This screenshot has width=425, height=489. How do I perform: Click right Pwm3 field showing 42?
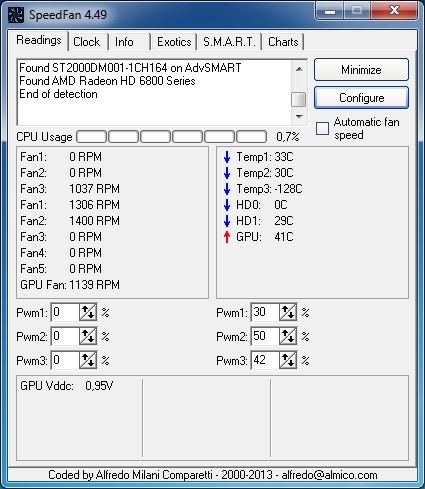tap(265, 360)
